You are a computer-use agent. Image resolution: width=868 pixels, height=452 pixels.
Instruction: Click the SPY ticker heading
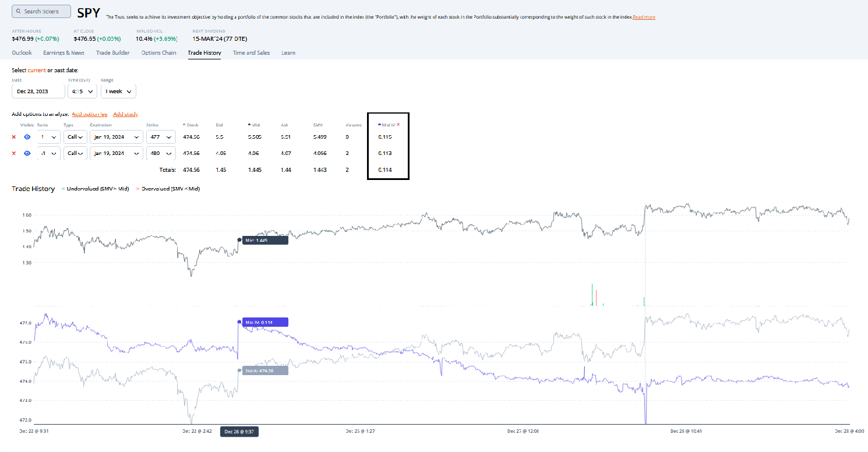[x=89, y=12]
